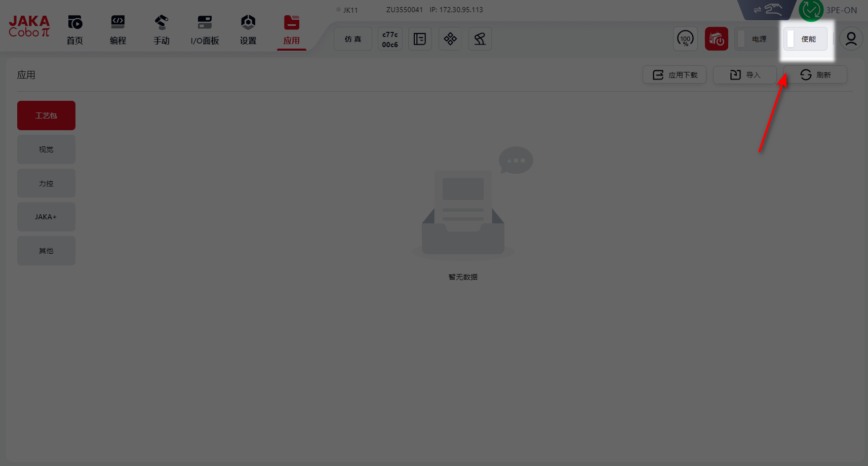Click the robot arm pose icon
This screenshot has height=466, width=868.
click(x=480, y=39)
